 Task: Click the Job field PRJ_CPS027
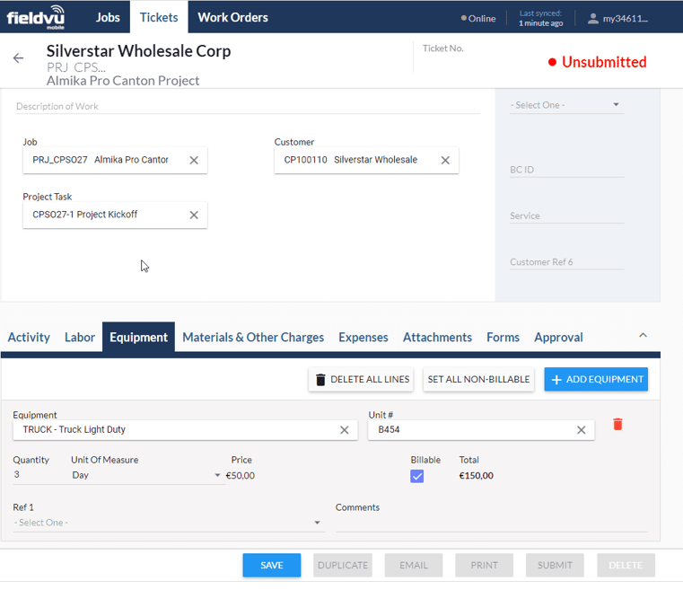[115, 161]
